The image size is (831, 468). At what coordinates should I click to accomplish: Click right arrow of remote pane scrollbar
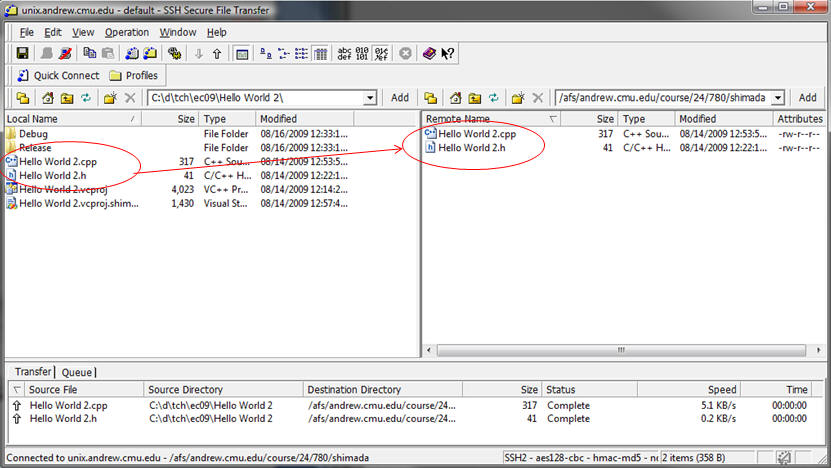pyautogui.click(x=819, y=350)
